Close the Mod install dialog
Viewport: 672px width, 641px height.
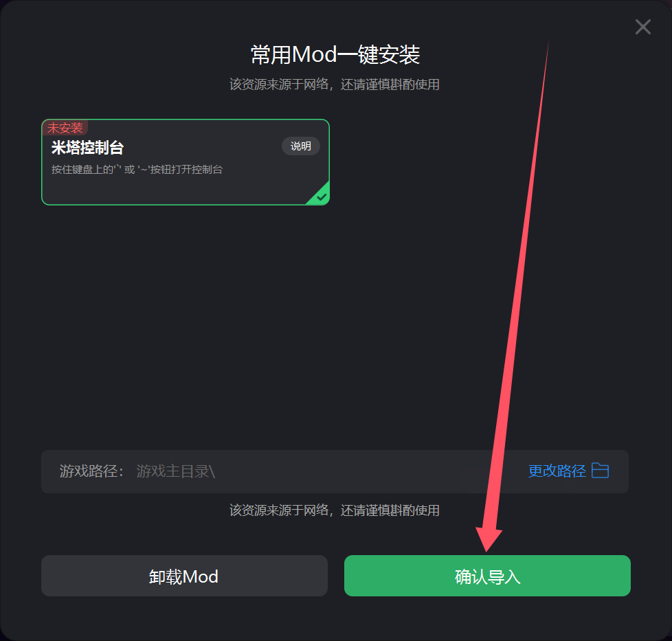coord(643,27)
